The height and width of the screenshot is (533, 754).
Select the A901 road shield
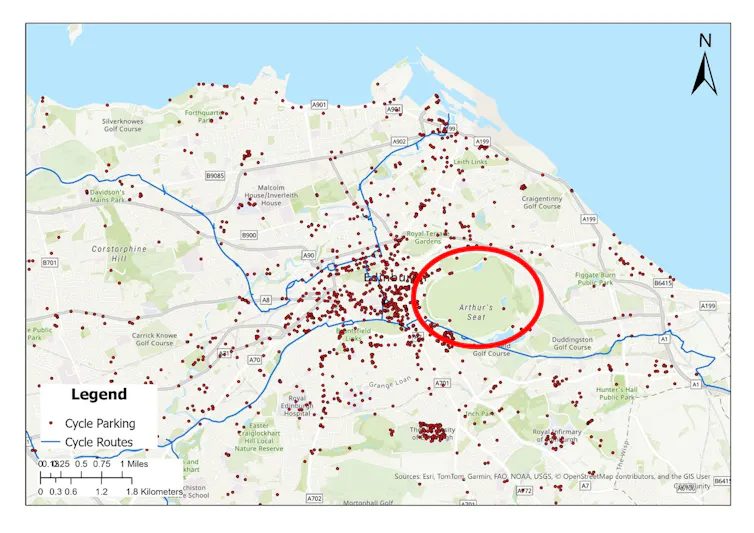tap(319, 104)
